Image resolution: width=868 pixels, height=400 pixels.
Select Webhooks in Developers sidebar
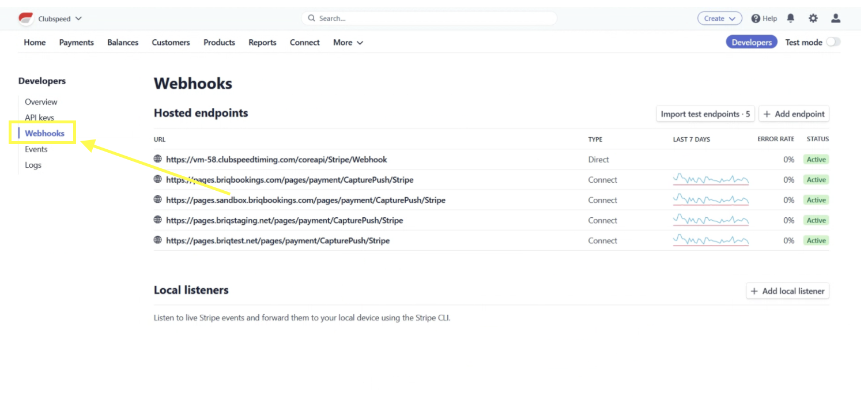point(44,133)
